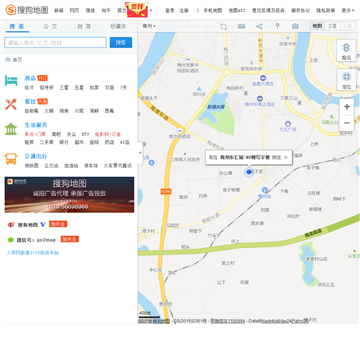This screenshot has width=360, height=360.
Task: Zoom in with the plus button
Action: tap(347, 107)
